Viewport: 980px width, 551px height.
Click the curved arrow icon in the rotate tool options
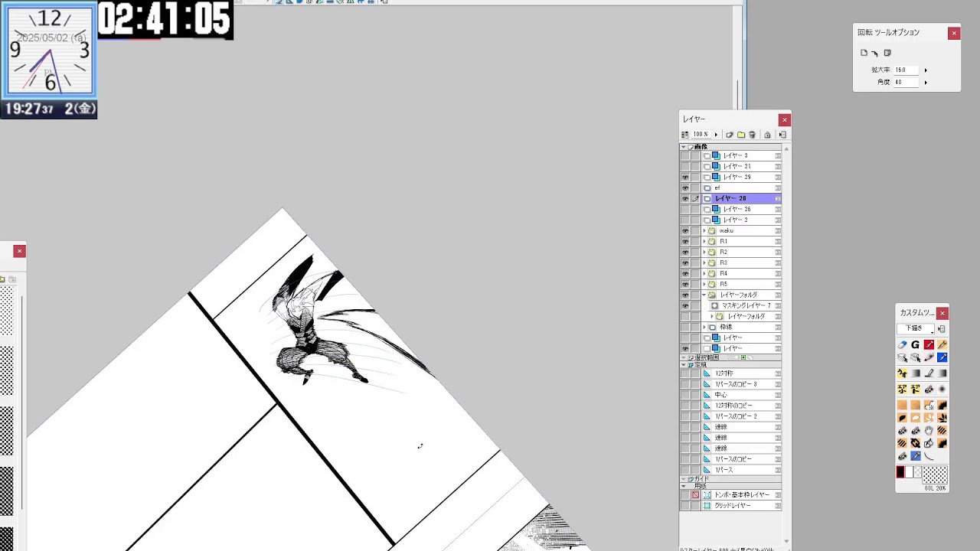[x=875, y=54]
